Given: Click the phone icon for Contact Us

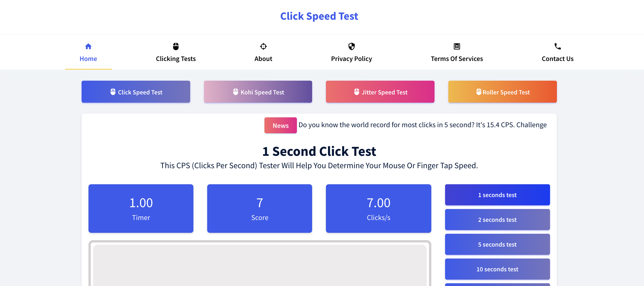Looking at the screenshot, I should click(x=557, y=47).
